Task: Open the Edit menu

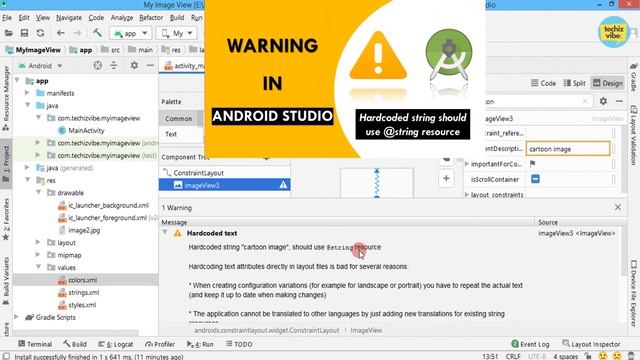Action: click(24, 18)
